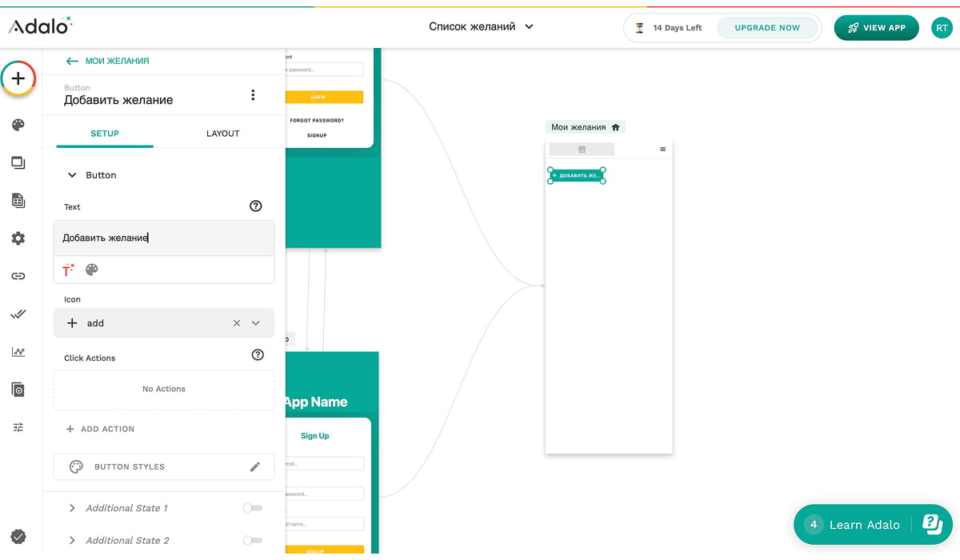
Task: Open the Screens icon in left sidebar
Action: (x=18, y=162)
